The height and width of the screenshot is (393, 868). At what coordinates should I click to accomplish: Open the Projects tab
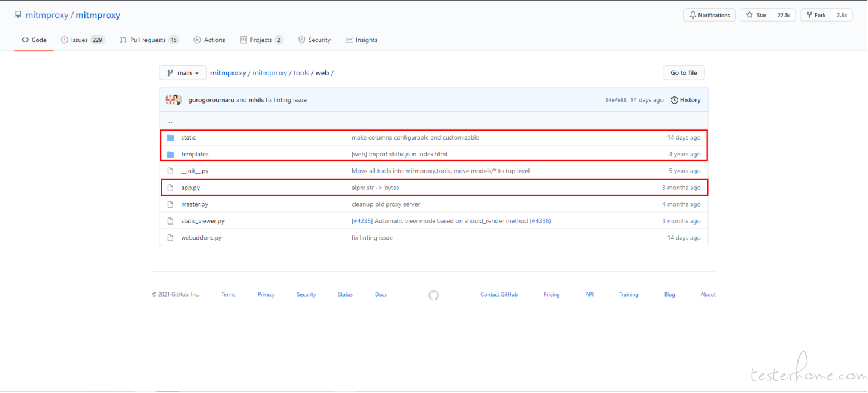pos(261,40)
